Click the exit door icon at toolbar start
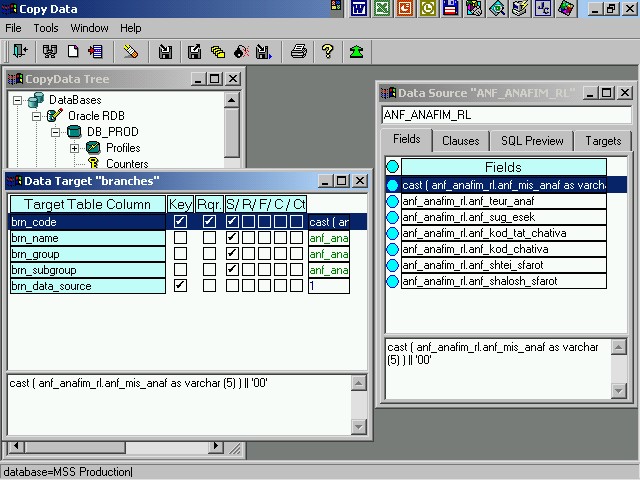Screen dimensions: 640x480 click(x=19, y=51)
